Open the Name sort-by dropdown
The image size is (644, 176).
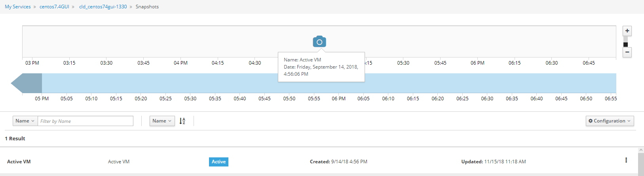click(x=162, y=121)
